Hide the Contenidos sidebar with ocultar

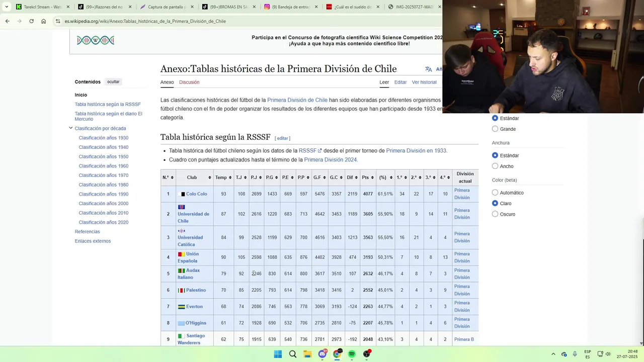113,82
